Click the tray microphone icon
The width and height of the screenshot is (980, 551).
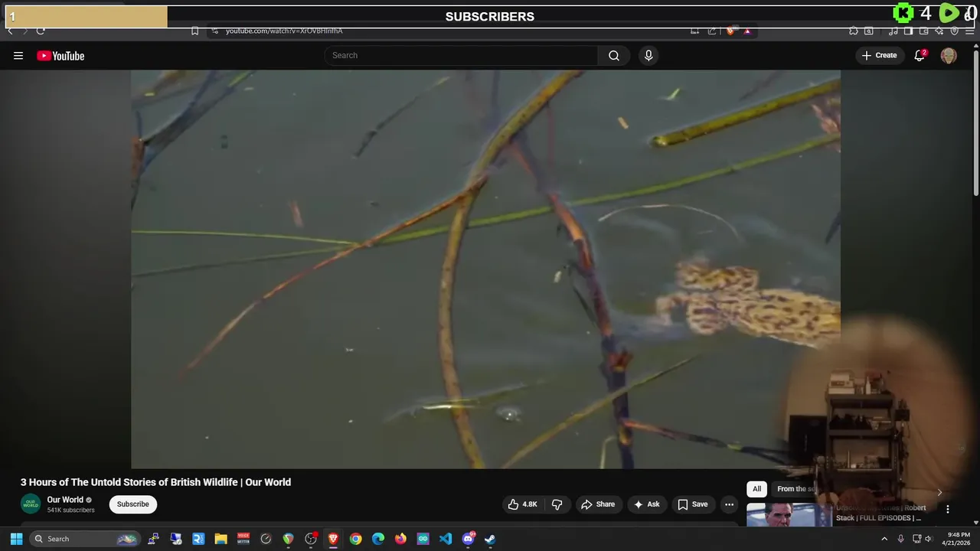point(900,539)
